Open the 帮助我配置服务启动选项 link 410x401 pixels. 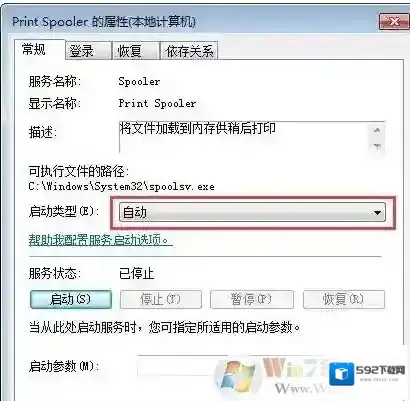(100, 240)
